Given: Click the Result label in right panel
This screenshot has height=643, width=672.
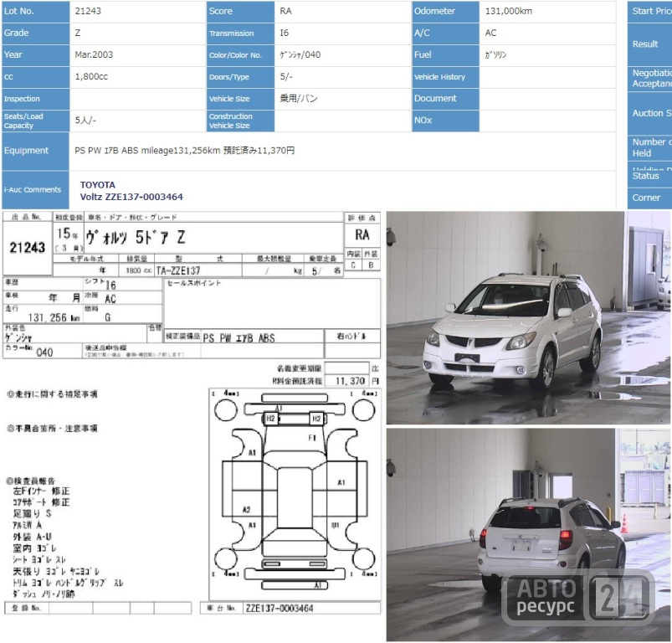Looking at the screenshot, I should tap(644, 44).
